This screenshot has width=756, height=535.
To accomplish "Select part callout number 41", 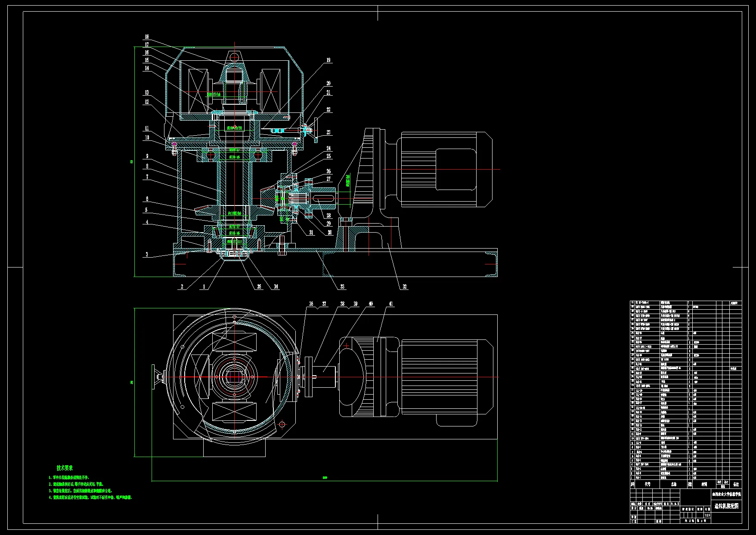I will [x=390, y=304].
